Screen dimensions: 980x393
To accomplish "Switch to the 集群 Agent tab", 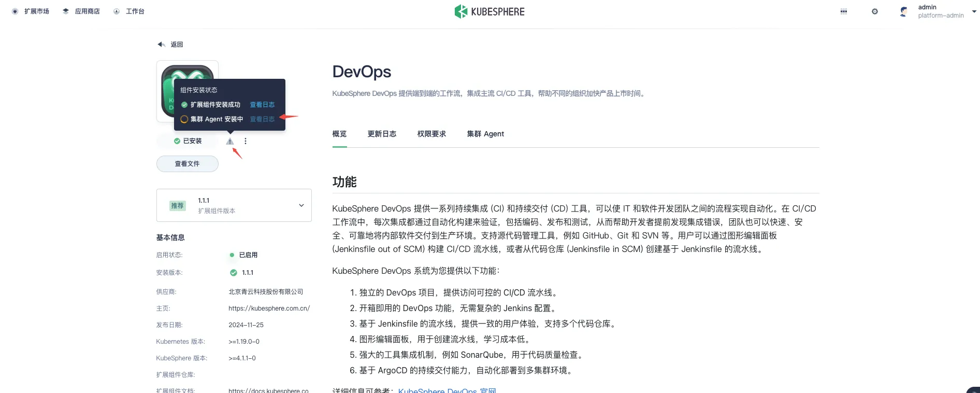I will pos(485,134).
